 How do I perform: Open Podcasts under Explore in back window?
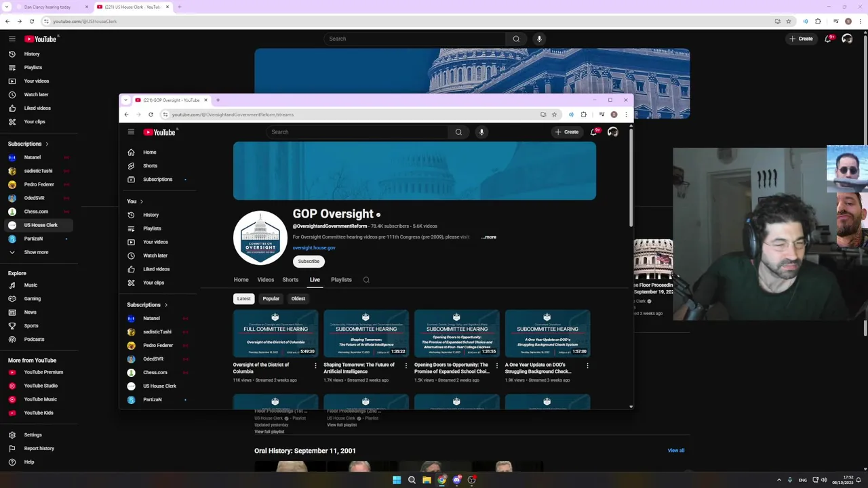(x=34, y=340)
